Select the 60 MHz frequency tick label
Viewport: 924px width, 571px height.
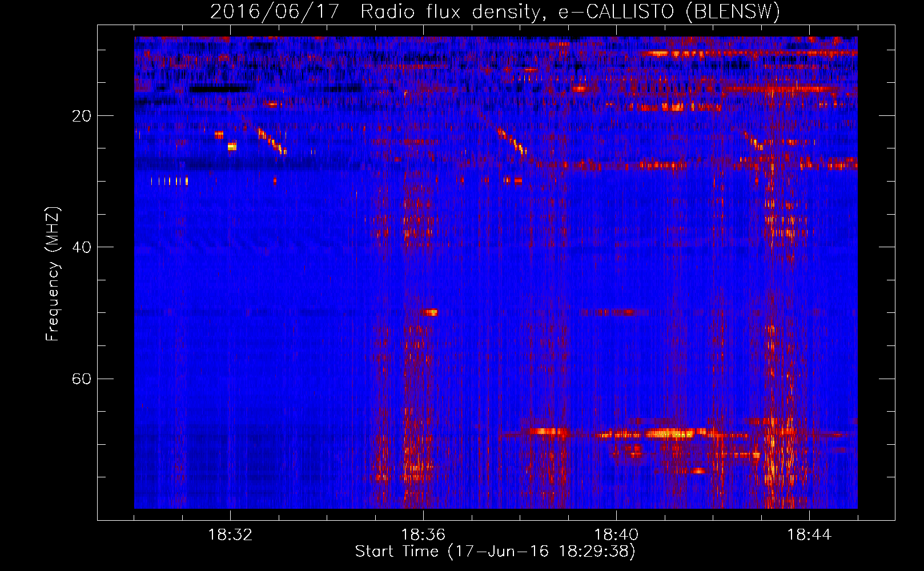pyautogui.click(x=82, y=379)
